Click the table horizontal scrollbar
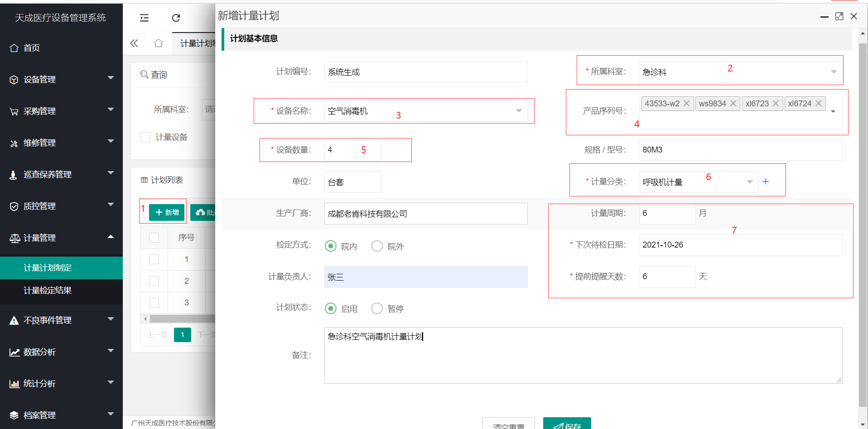This screenshot has width=868, height=429. click(183, 319)
